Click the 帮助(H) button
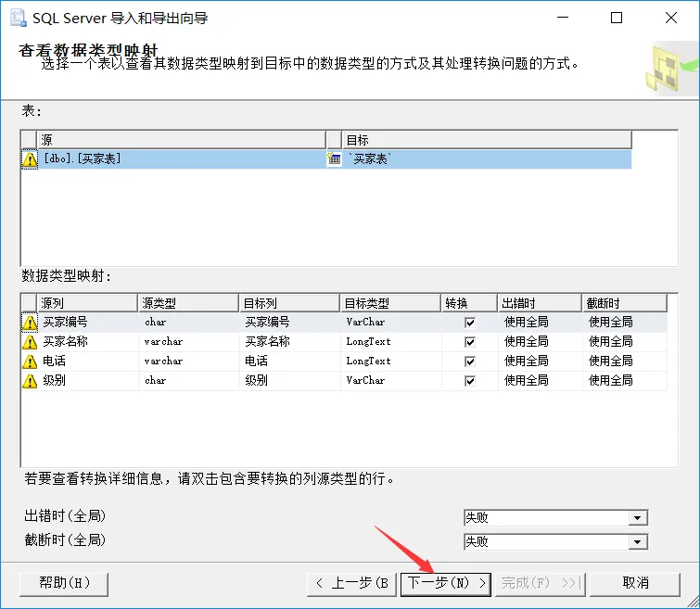This screenshot has width=700, height=609. click(x=64, y=584)
